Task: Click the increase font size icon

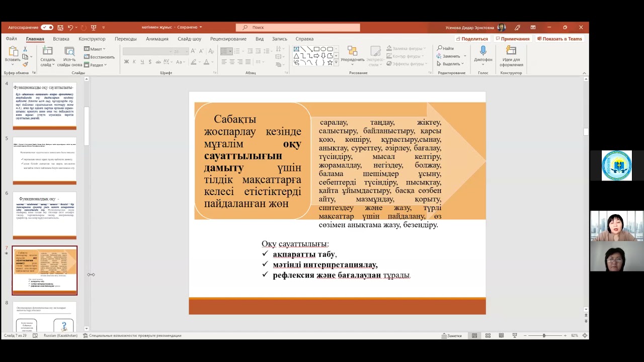Action: click(x=193, y=51)
